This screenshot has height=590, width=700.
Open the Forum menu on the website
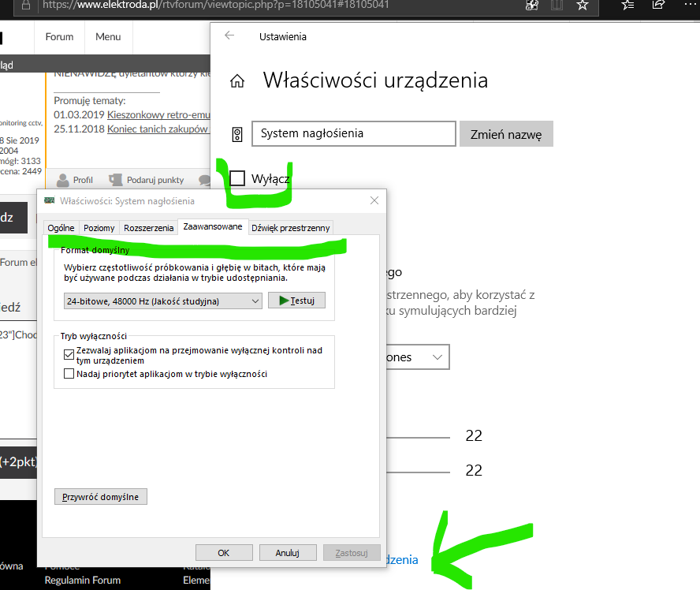(59, 36)
